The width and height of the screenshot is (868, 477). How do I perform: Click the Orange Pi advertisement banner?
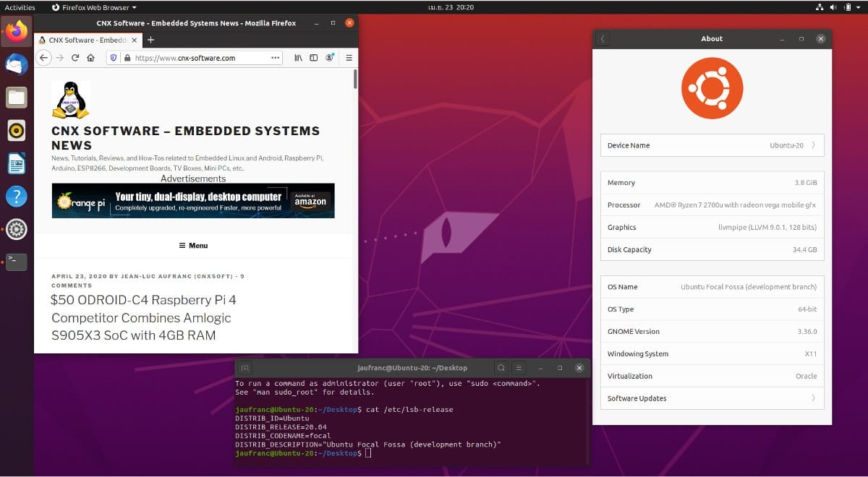click(193, 200)
